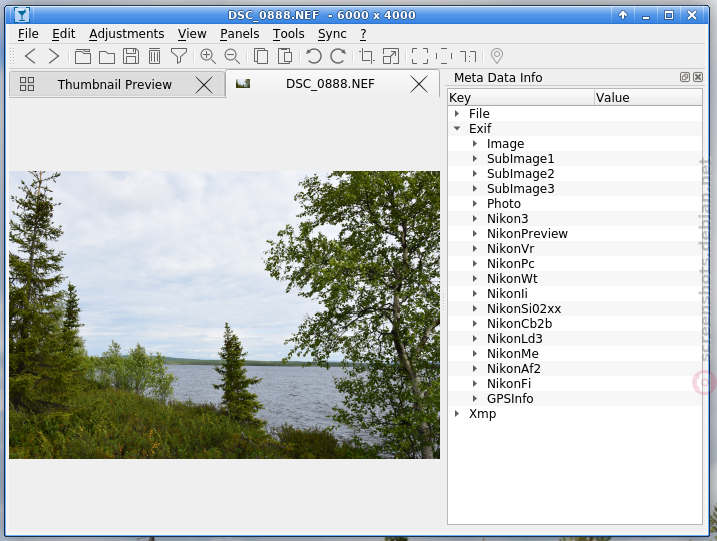This screenshot has height=541, width=717.
Task: Delete image with trash icon
Action: [x=155, y=56]
